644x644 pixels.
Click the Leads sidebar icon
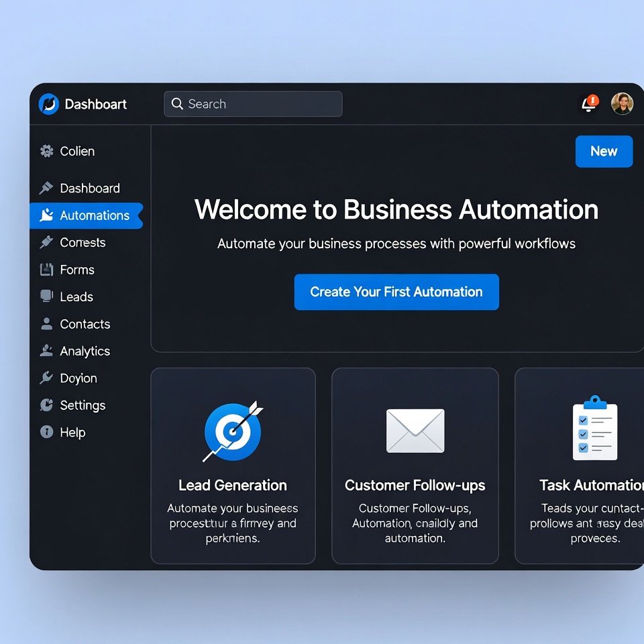pyautogui.click(x=46, y=297)
